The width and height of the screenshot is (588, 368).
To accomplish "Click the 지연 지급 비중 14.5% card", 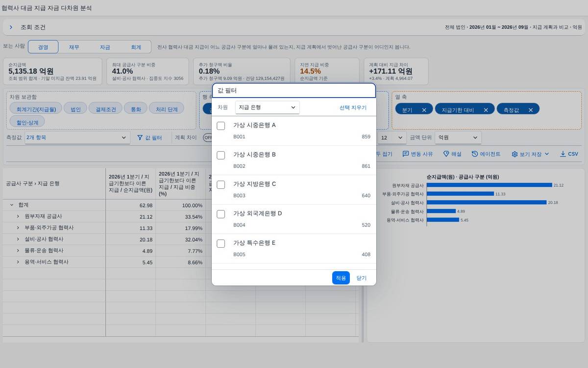I will [x=326, y=71].
